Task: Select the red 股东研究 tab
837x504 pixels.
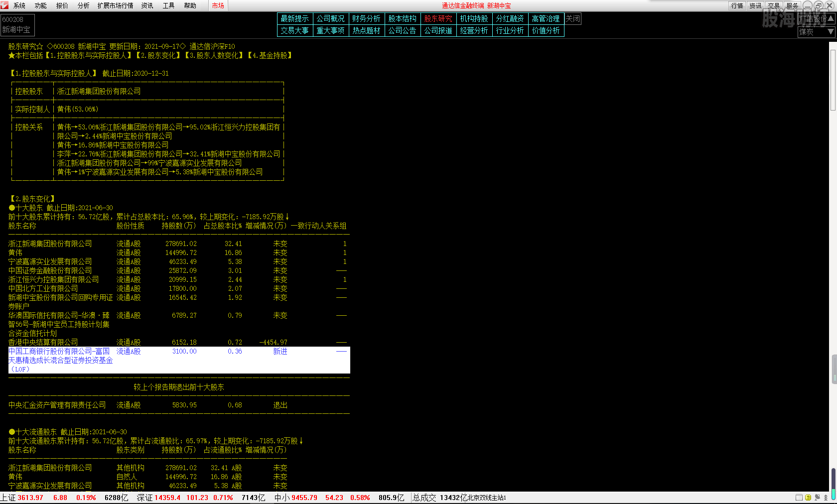Action: tap(438, 18)
